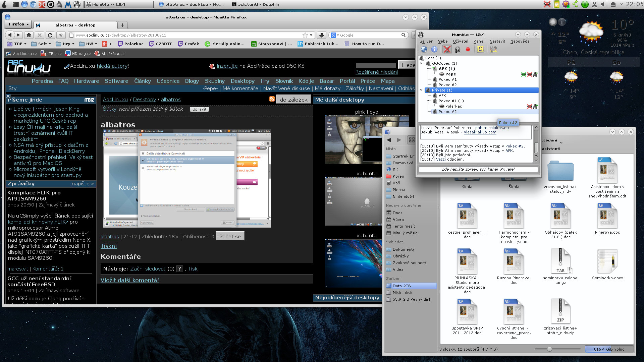Select Data-2TB device in Dolphin

[411, 286]
